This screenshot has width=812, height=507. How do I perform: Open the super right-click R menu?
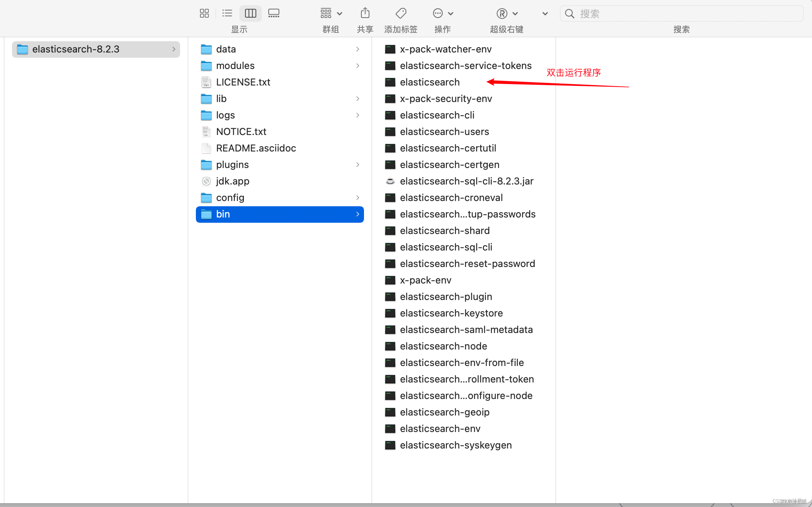click(507, 13)
